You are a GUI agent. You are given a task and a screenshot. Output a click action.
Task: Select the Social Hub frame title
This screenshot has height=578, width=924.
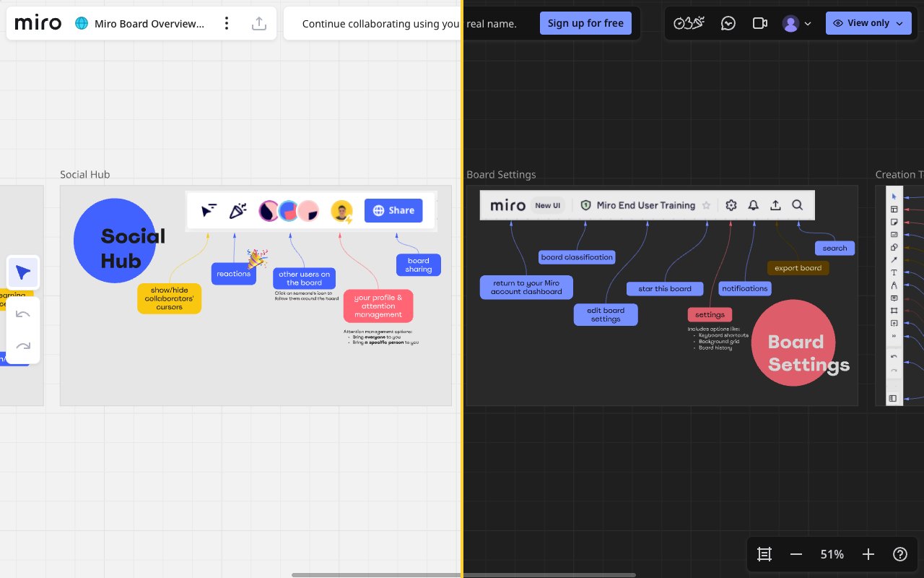[85, 174]
